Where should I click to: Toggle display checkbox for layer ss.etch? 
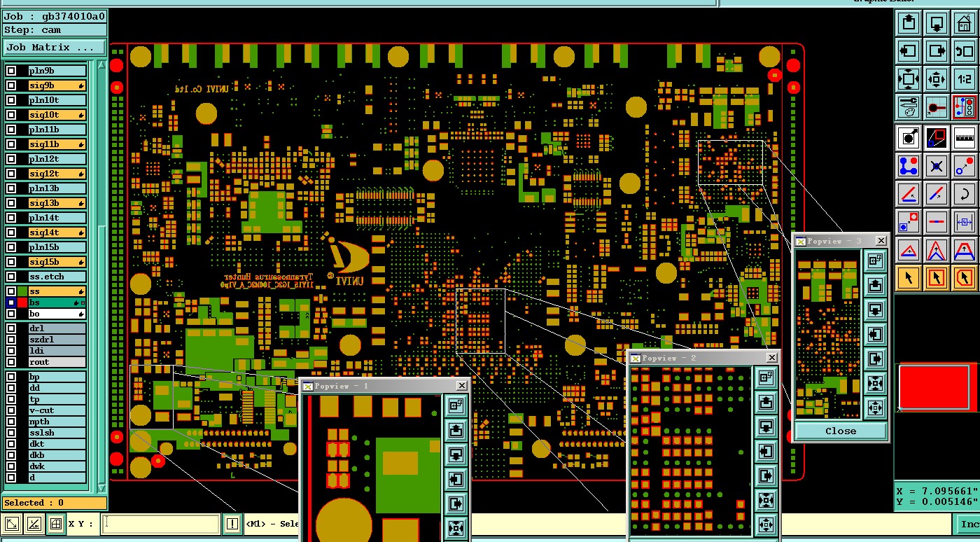coord(11,277)
